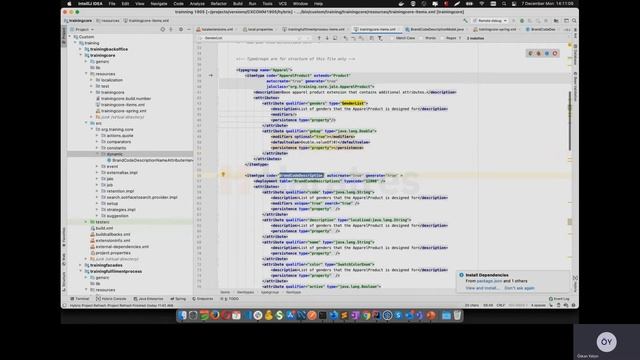The height and width of the screenshot is (360, 640).
Task: Open the Endpoints tool window
Action: 203,299
